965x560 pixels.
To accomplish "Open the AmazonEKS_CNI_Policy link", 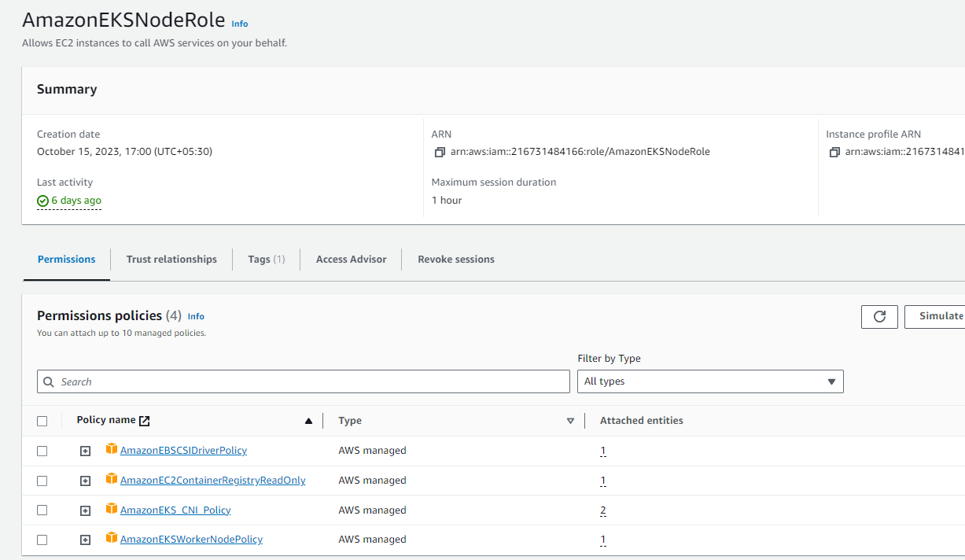I will (175, 510).
